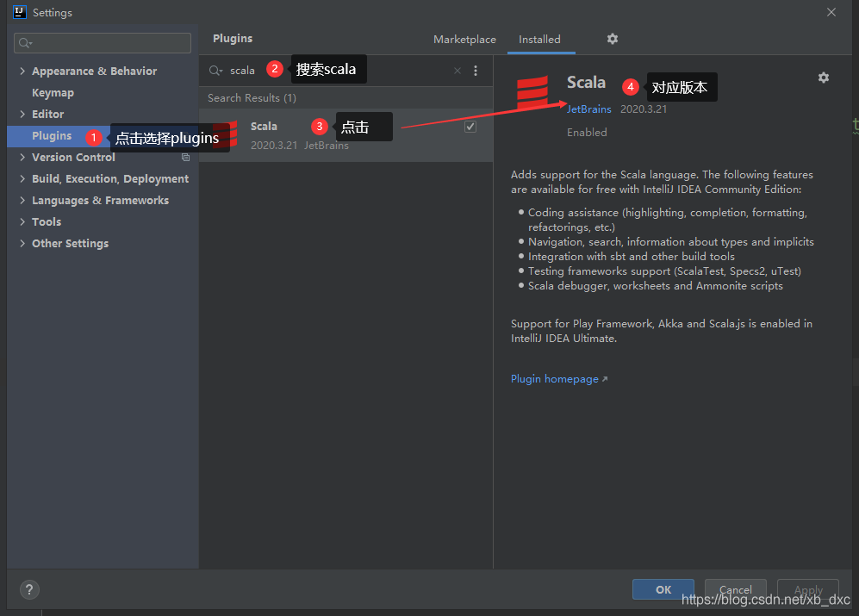Click the plugin search magnifier history icon
The width and height of the screenshot is (859, 616).
(216, 71)
